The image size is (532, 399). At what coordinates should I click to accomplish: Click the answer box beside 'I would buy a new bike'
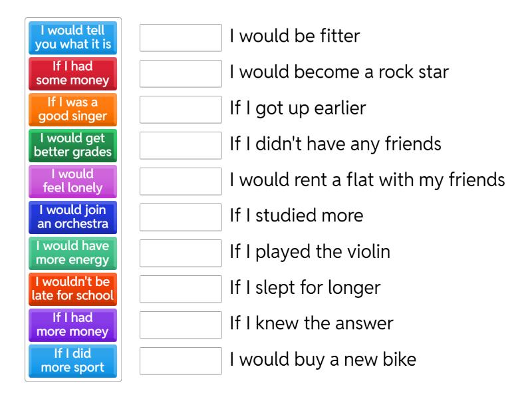[181, 361]
